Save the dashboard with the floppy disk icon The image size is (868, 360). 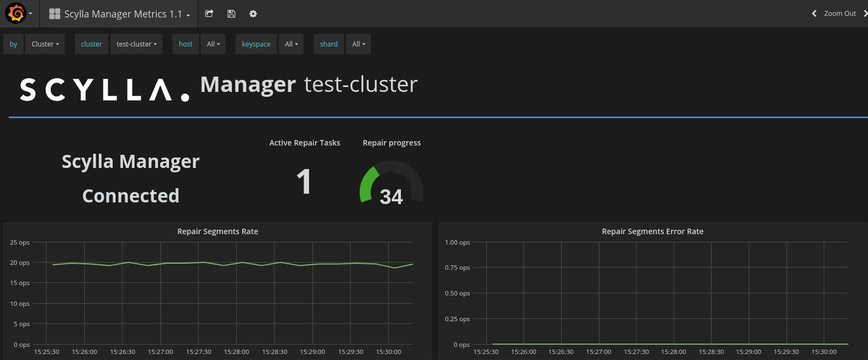point(231,14)
